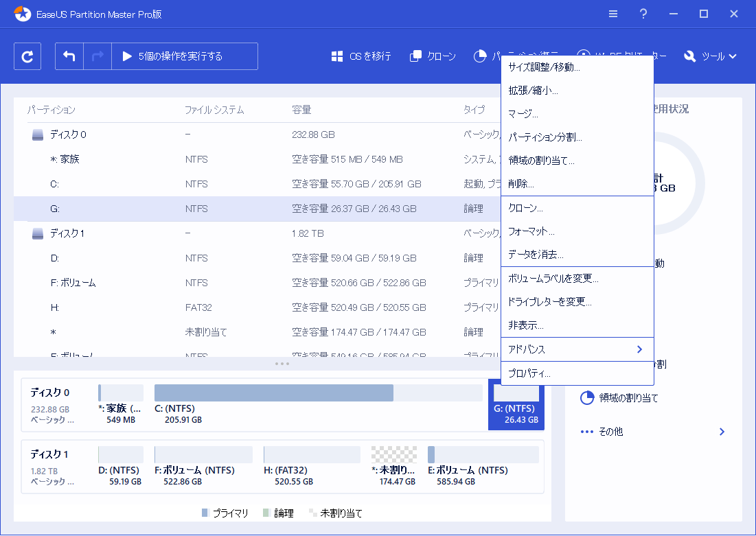The width and height of the screenshot is (756, 536).
Task: Click the ディスク 1 label in disk map
Action: 49,454
